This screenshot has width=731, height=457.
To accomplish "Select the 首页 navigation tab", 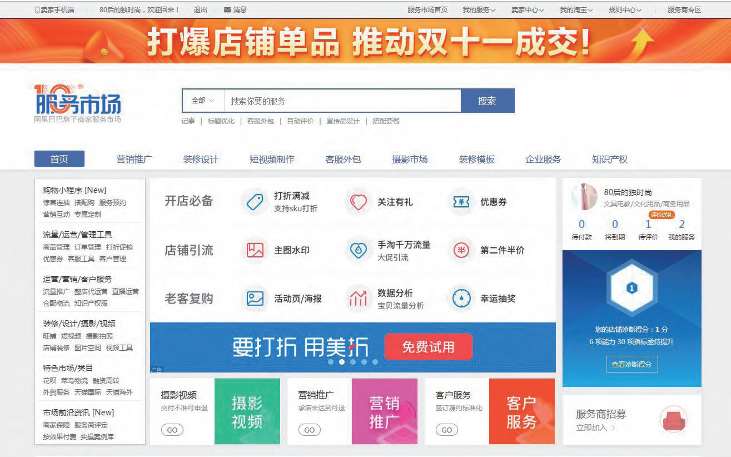I will click(59, 159).
